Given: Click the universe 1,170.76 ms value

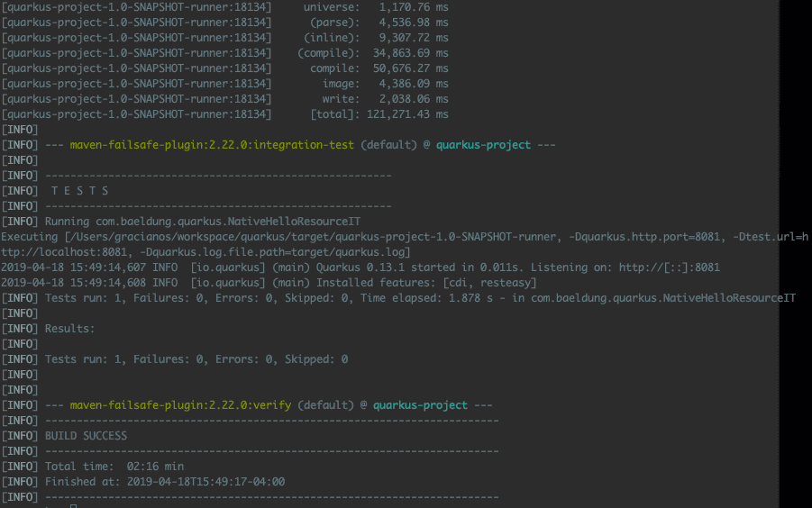Looking at the screenshot, I should [x=406, y=7].
